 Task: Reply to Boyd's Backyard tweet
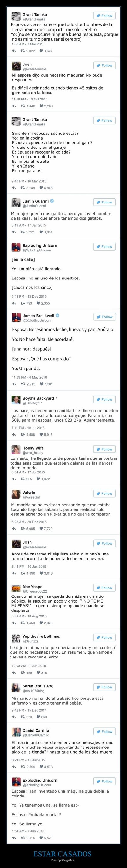(x=14, y=434)
